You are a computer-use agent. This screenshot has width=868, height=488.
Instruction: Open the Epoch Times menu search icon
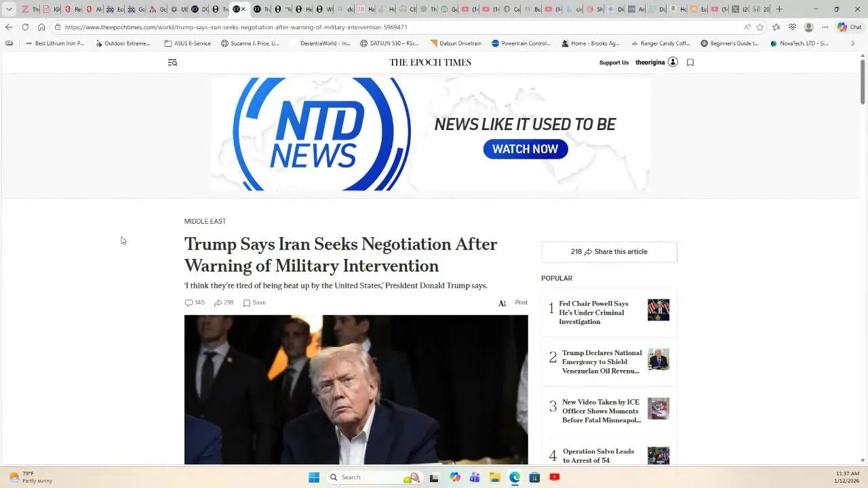coord(172,62)
